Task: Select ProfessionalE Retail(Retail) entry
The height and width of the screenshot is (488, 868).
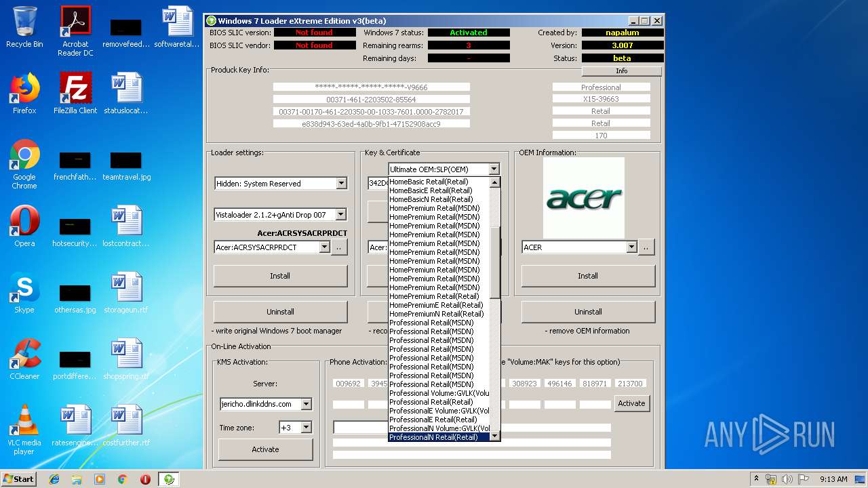Action: [x=439, y=420]
